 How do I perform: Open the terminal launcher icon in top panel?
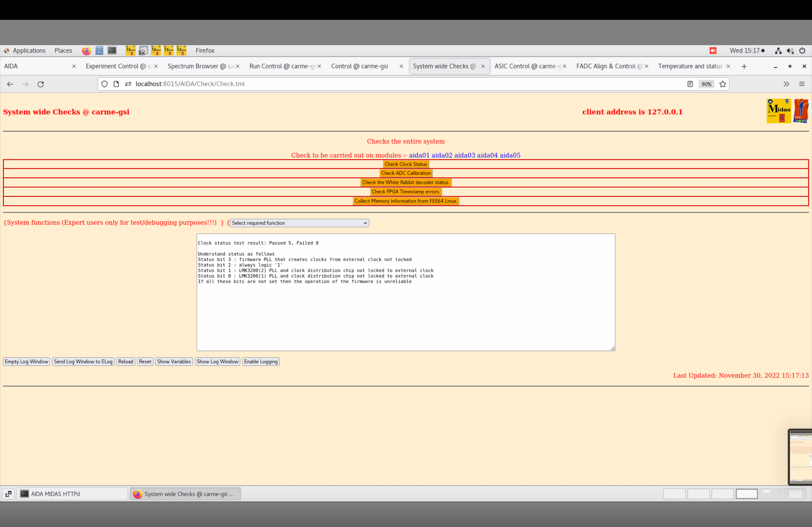112,50
